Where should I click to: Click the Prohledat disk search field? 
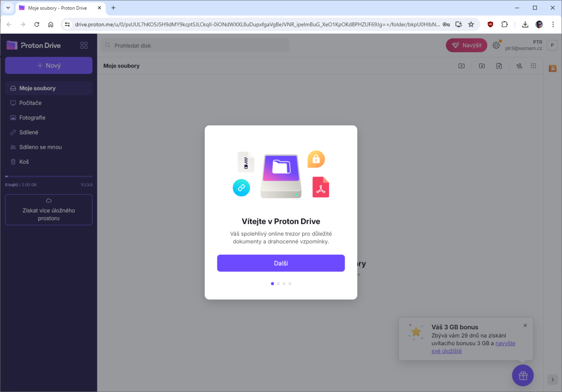pyautogui.click(x=195, y=45)
